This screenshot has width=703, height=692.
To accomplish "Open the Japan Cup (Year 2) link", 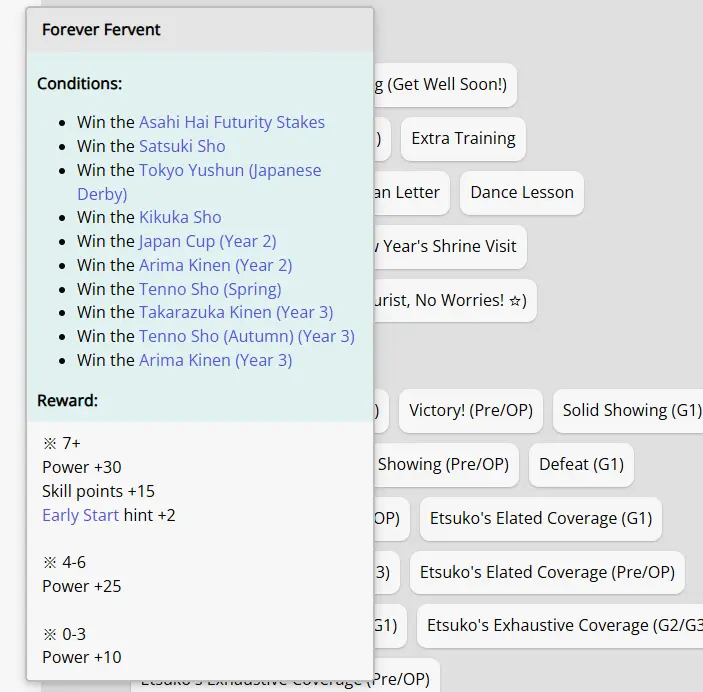I will (207, 241).
